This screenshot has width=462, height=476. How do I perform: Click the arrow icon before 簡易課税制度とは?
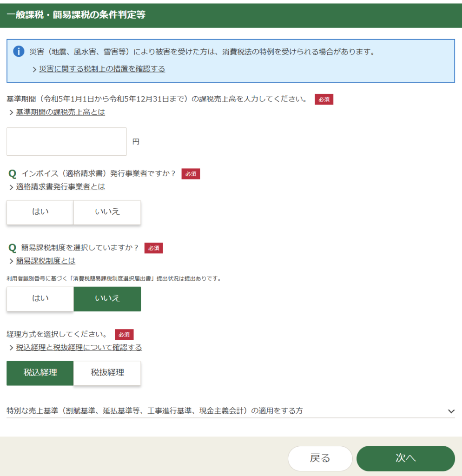click(x=11, y=261)
